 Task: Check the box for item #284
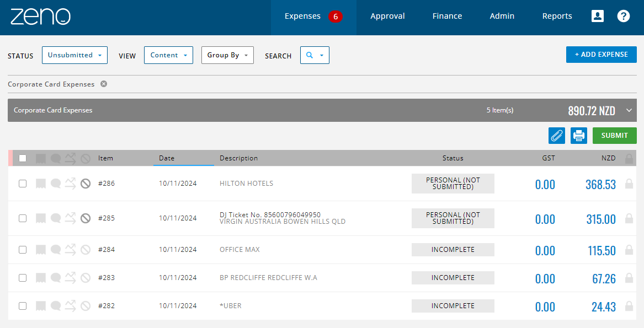pos(23,250)
